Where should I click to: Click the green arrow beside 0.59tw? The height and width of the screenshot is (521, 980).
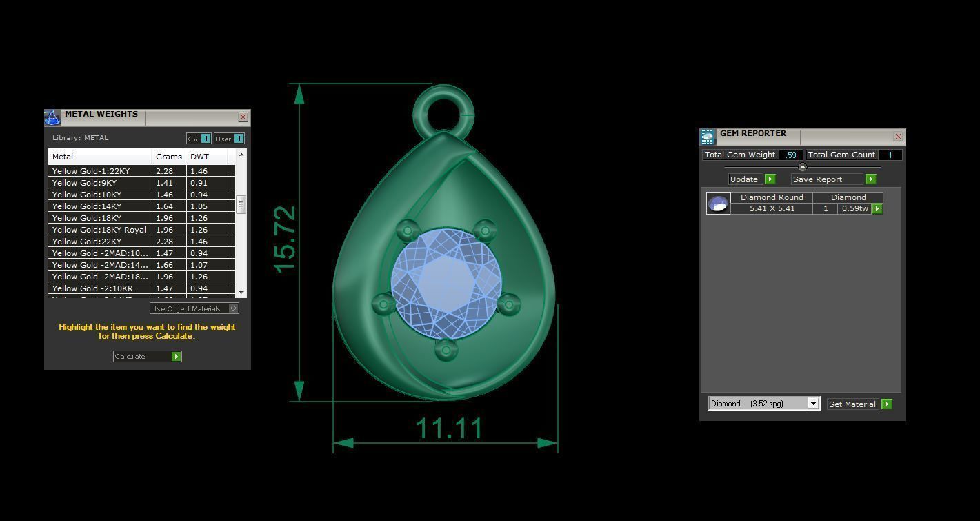point(877,208)
